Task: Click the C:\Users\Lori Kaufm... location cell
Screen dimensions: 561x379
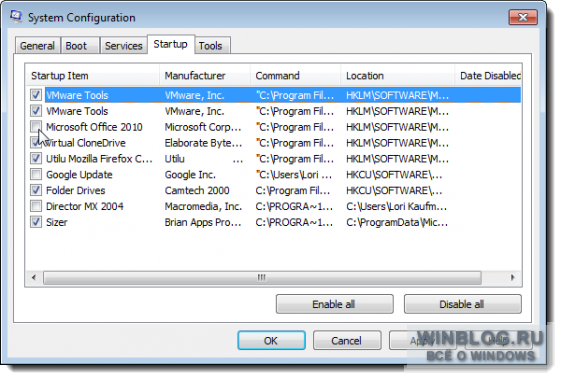Action: (x=396, y=206)
